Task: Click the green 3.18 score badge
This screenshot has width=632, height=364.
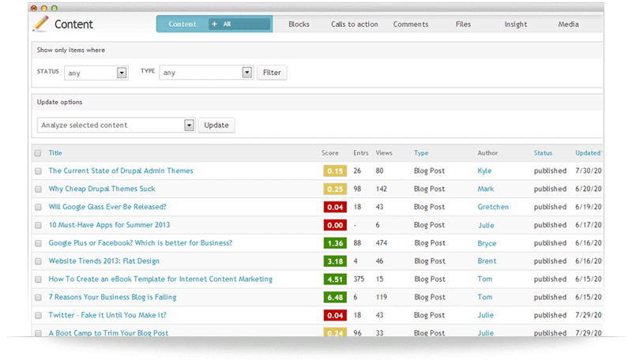Action: pos(335,261)
